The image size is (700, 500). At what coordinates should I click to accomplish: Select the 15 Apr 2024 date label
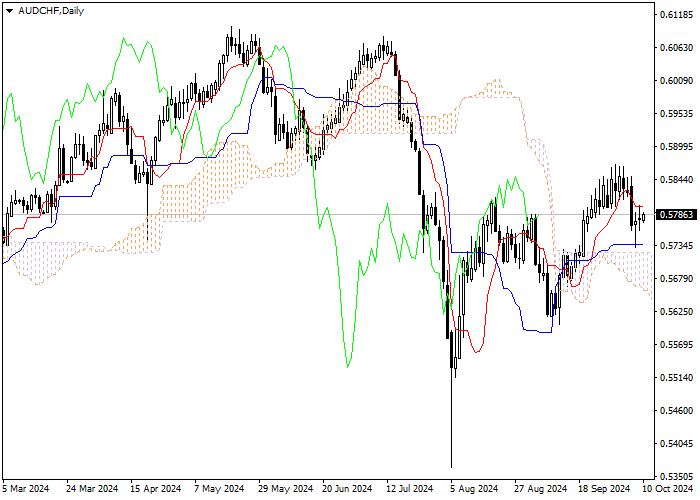[156, 489]
